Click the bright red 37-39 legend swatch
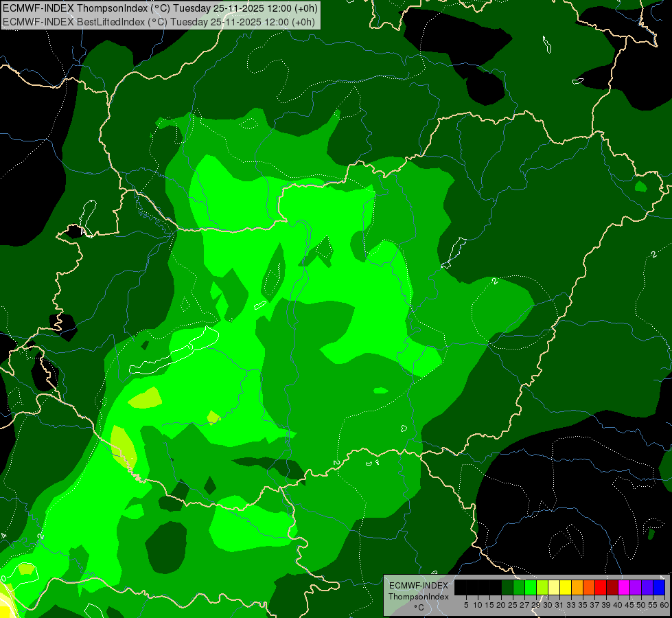This screenshot has width=672, height=618. 601,587
